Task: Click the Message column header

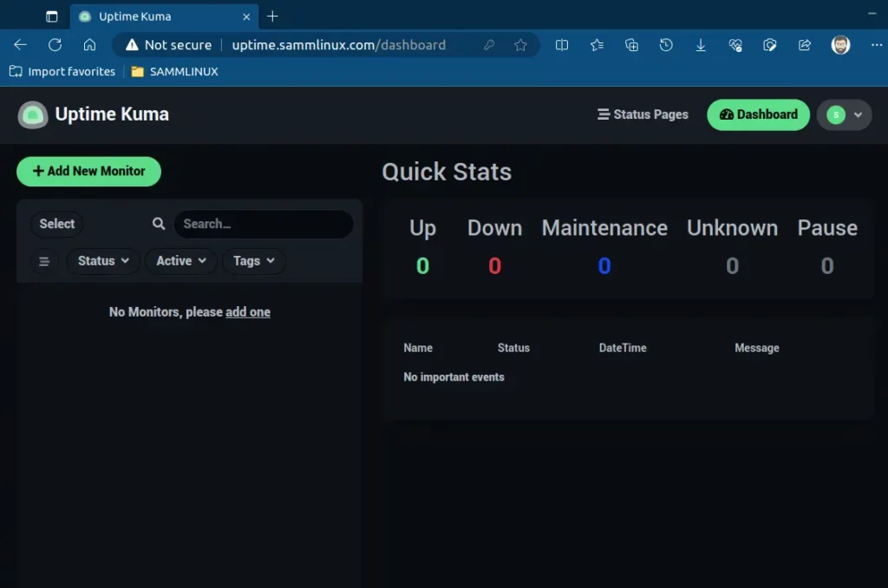Action: click(x=756, y=348)
